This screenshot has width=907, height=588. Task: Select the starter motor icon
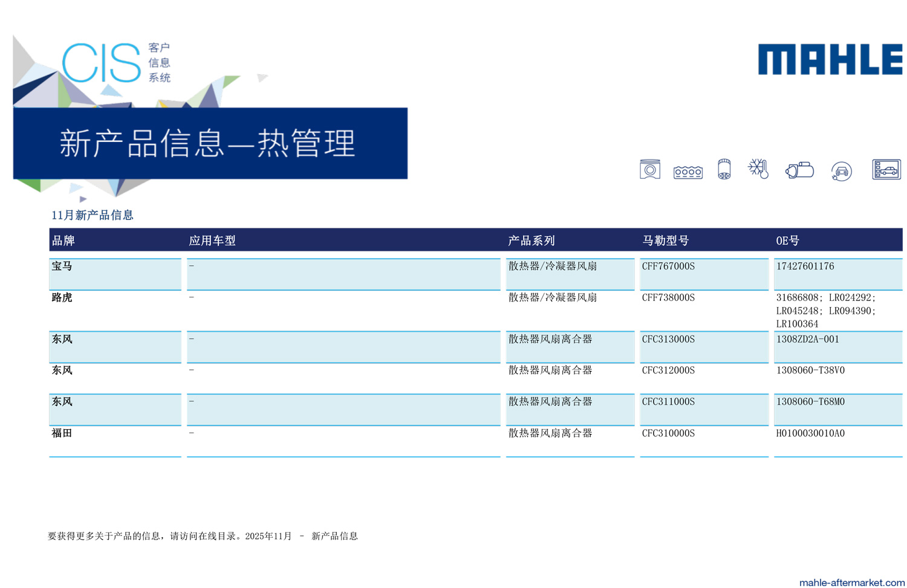point(799,170)
